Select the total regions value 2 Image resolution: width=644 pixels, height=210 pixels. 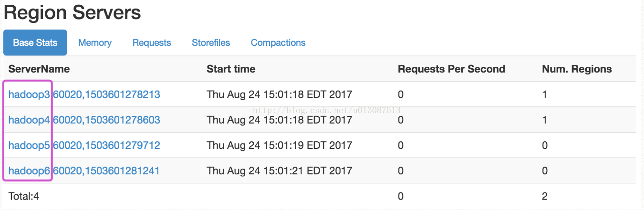click(545, 196)
